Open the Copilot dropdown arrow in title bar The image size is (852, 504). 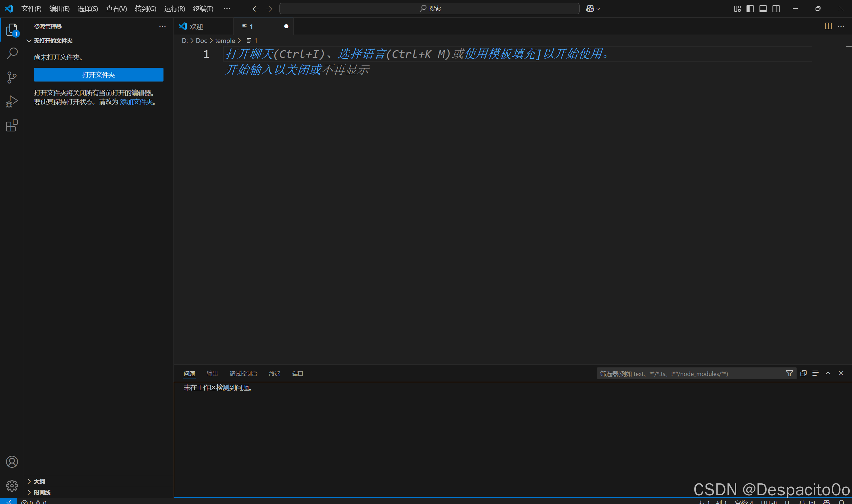point(599,9)
